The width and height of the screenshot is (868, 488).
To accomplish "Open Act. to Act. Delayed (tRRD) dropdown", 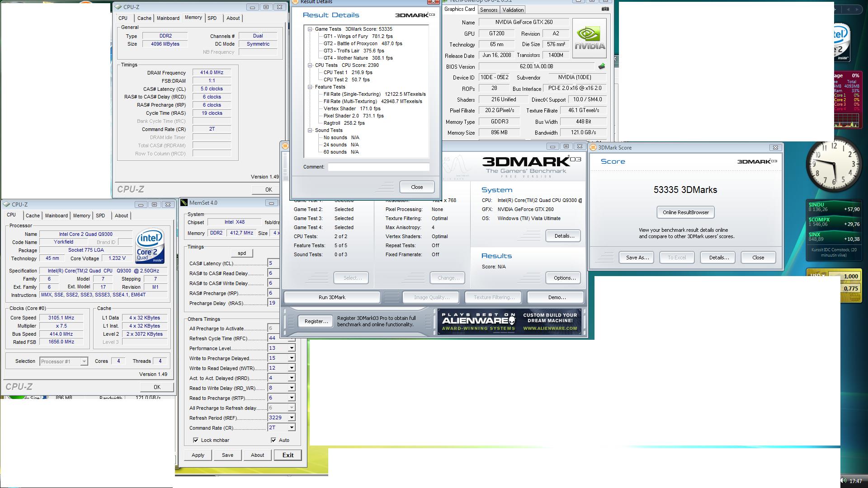I will [292, 378].
